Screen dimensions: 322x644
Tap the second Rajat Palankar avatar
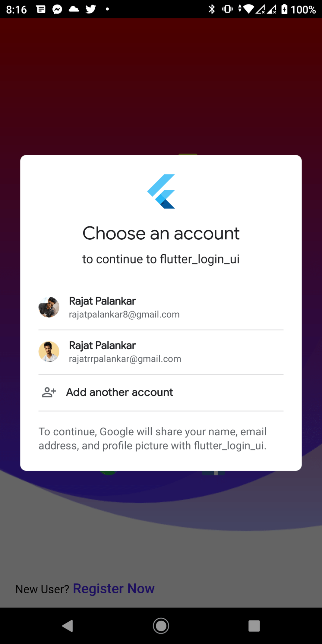click(x=49, y=352)
